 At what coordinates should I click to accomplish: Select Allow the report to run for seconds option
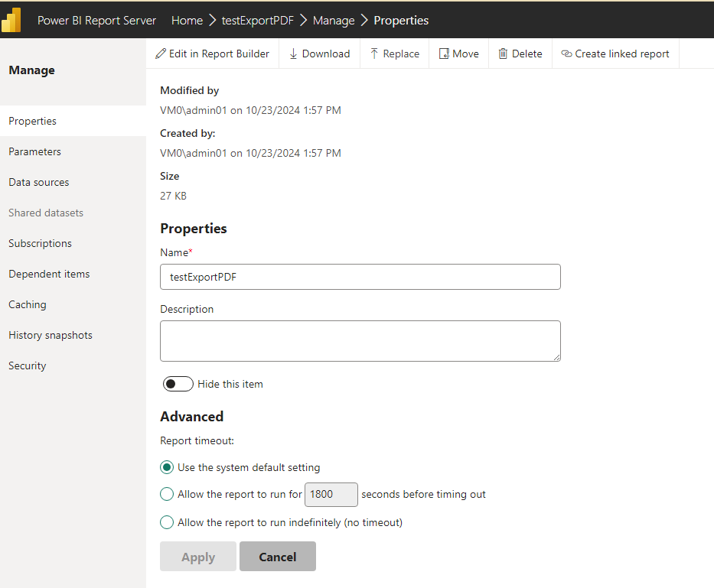(x=167, y=494)
